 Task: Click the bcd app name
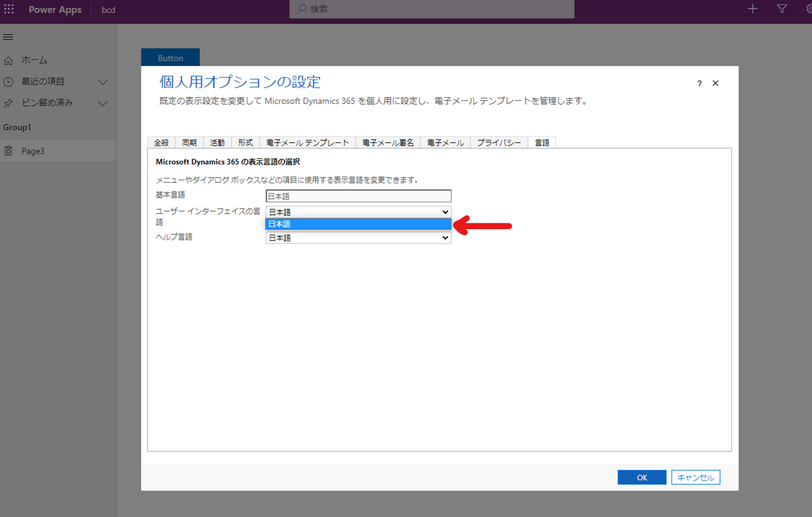click(x=108, y=10)
